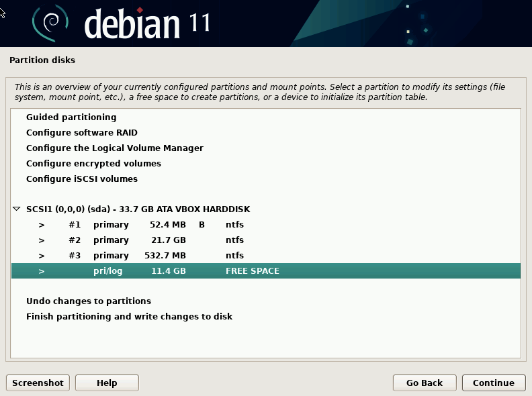Click arrow beside partition #1
The image size is (532, 396).
click(42, 225)
